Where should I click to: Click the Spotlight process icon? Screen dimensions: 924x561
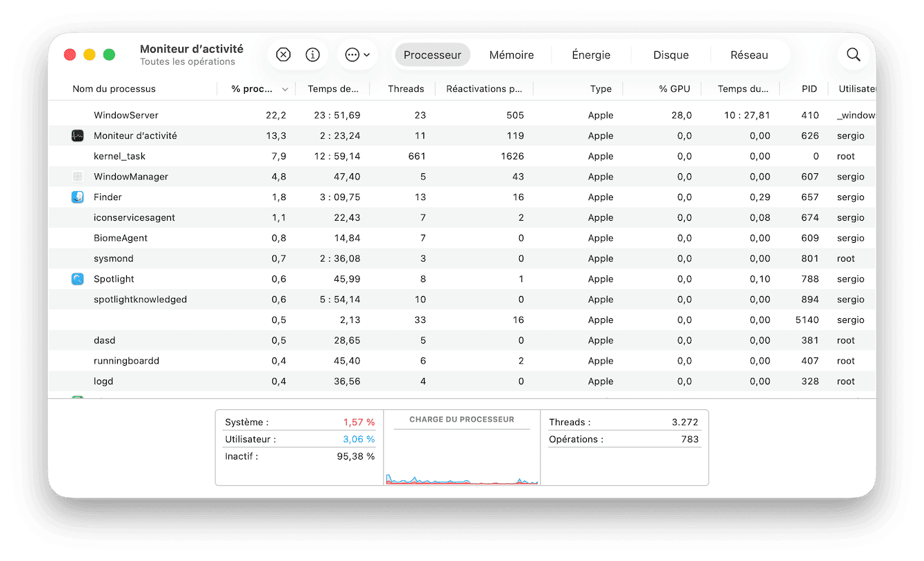[x=78, y=279]
